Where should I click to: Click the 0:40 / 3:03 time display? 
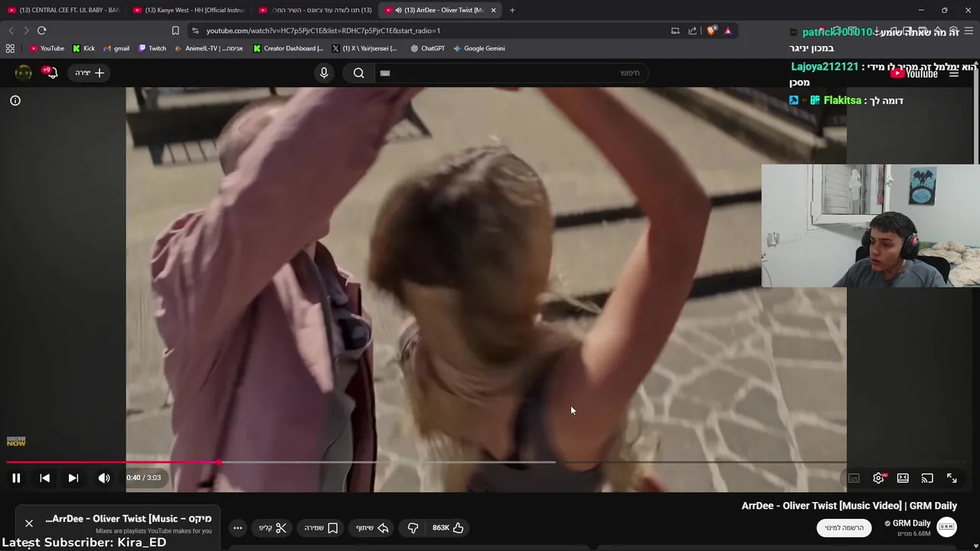click(x=143, y=478)
